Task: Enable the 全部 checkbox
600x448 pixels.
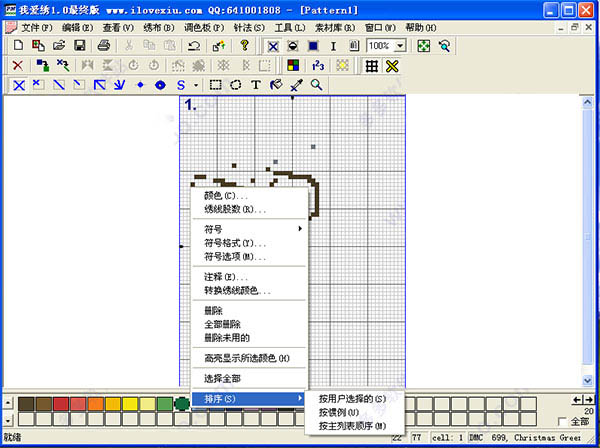Action: [562, 422]
